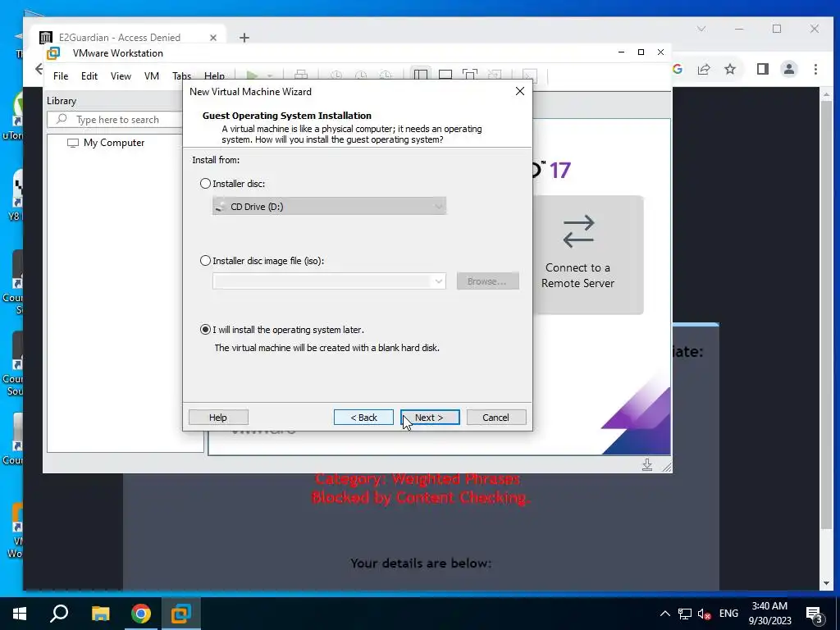This screenshot has width=840, height=630.
Task: Open the Edit menu in VMware Workstation
Action: point(89,76)
